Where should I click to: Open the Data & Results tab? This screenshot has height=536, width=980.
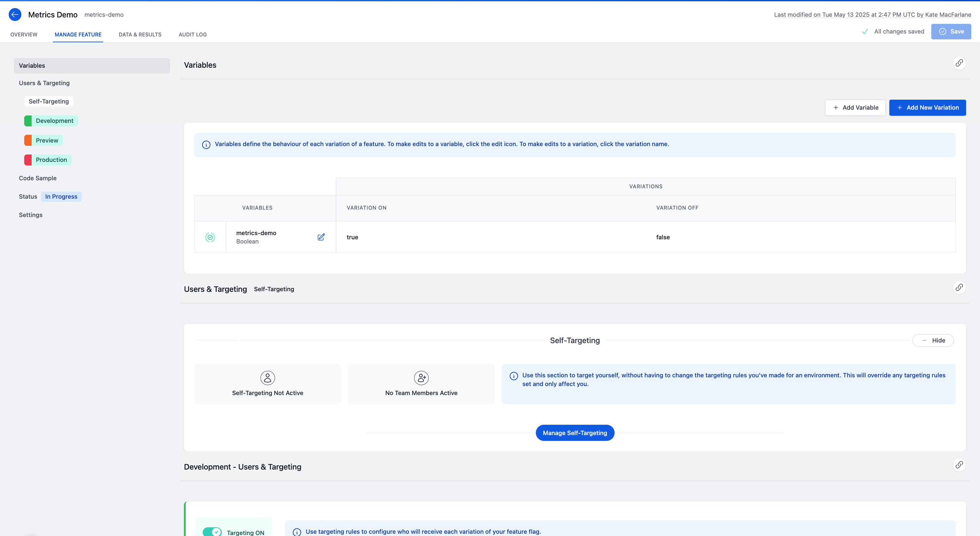click(x=140, y=34)
